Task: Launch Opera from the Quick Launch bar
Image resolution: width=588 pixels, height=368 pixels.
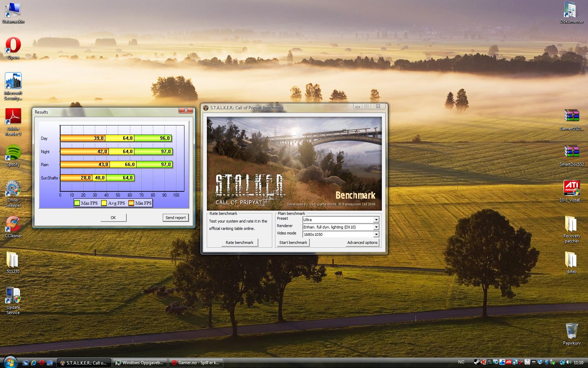Action: [42, 363]
